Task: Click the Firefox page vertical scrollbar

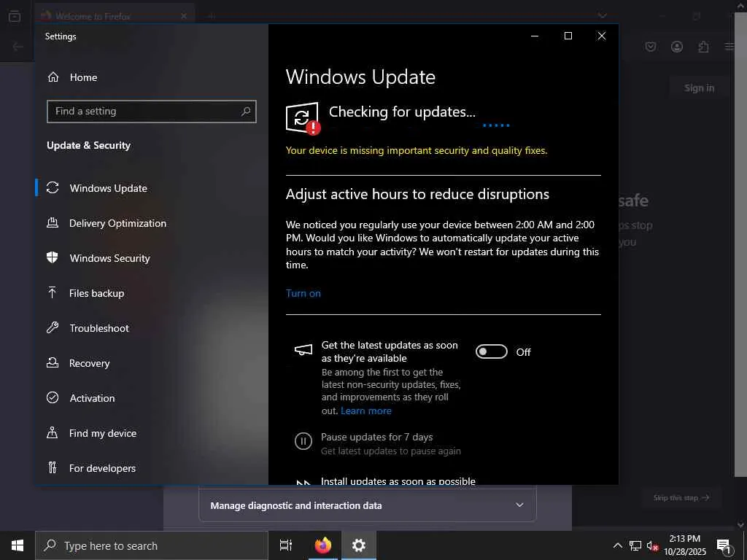Action: [x=740, y=245]
